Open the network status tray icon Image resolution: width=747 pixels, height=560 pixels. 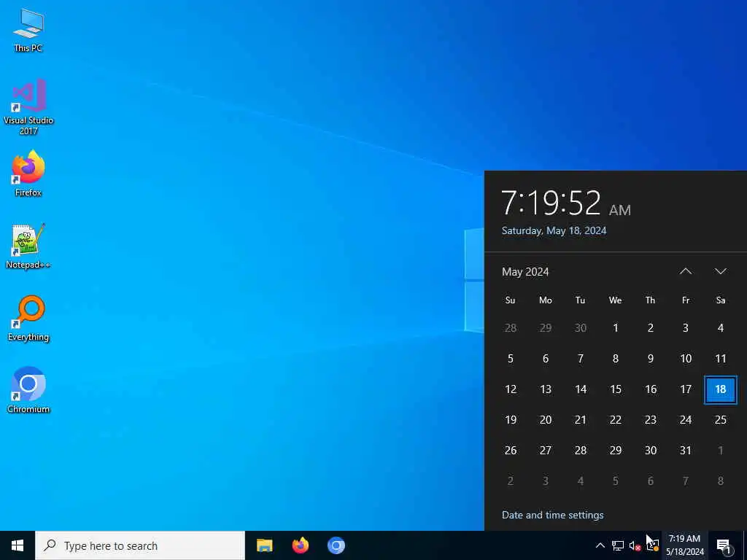pos(618,545)
